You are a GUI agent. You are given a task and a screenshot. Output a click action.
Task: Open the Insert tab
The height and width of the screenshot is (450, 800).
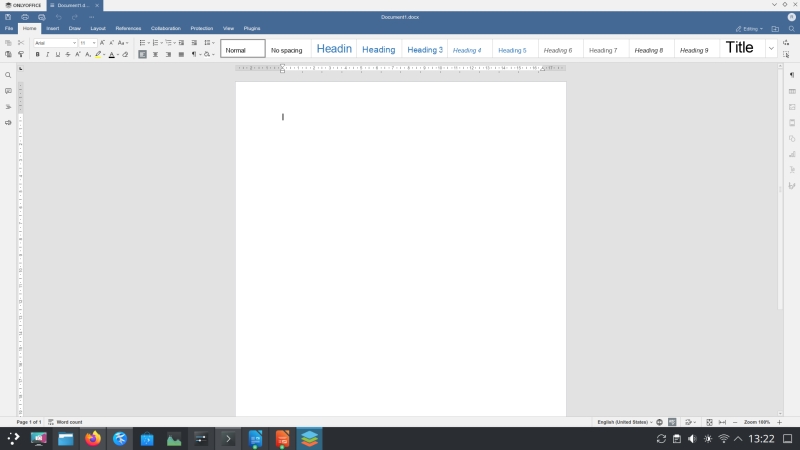(53, 28)
